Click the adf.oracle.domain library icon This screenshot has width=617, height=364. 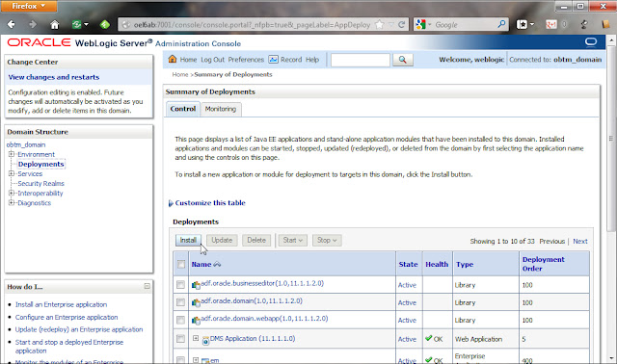pos(196,302)
